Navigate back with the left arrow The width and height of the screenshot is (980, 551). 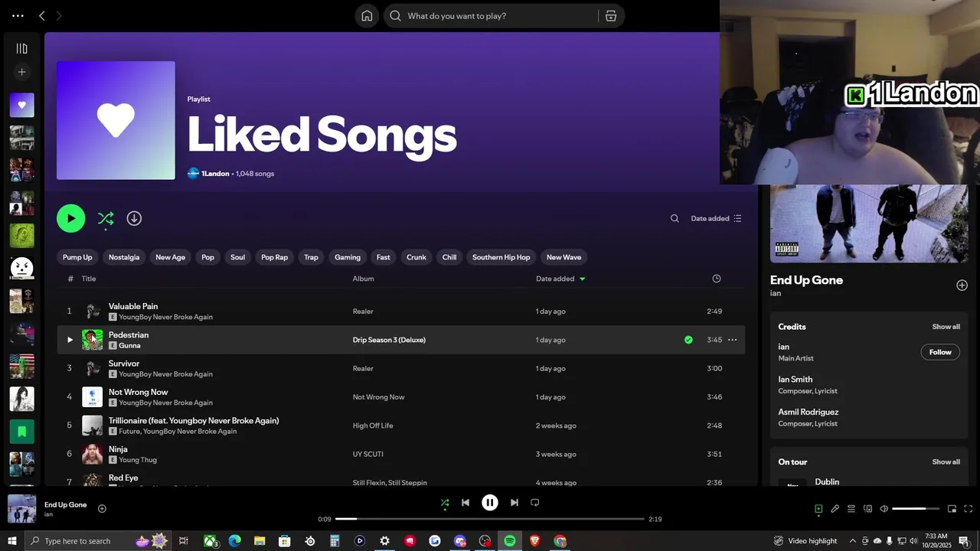[41, 16]
